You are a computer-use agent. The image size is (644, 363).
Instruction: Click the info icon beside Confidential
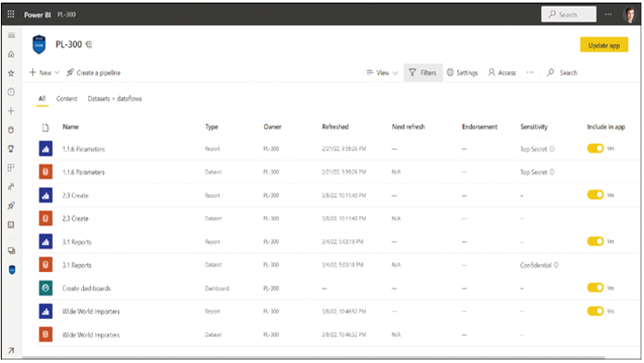click(556, 265)
